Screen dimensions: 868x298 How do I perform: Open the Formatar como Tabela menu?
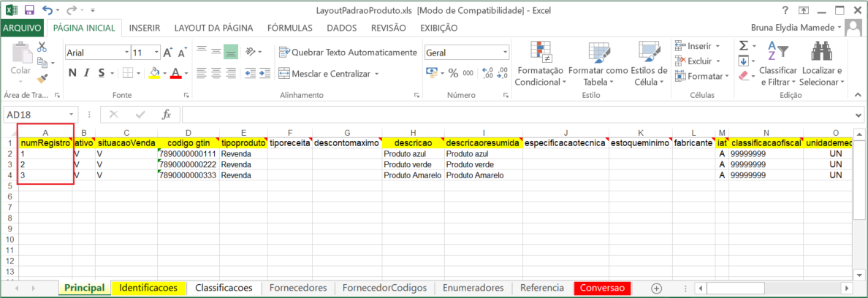point(598,64)
